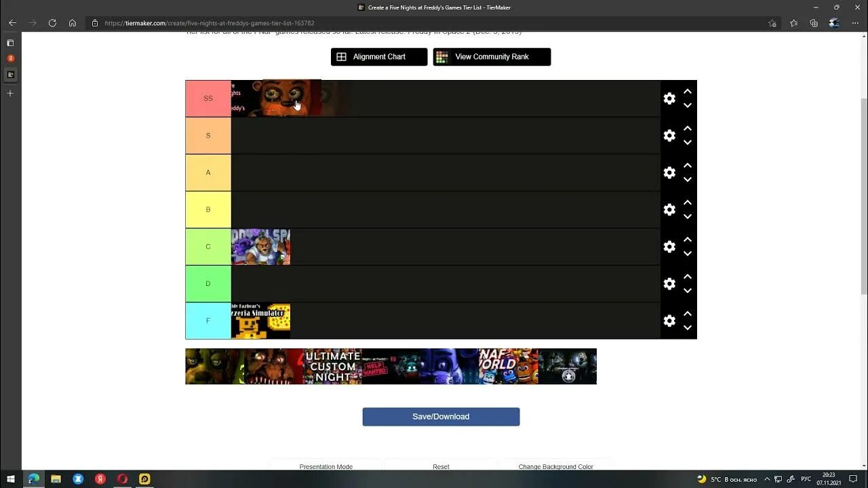Move S tier row down
868x488 pixels.
[x=688, y=142]
